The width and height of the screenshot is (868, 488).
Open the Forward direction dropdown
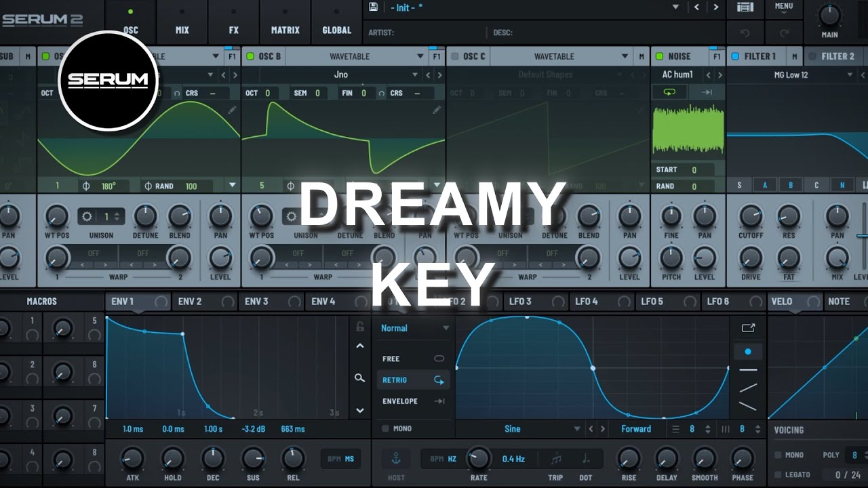636,429
